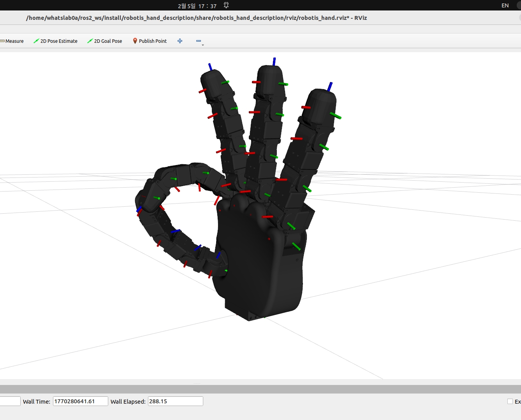Click blue axis on the rightmost fingertip
Image resolution: width=521 pixels, height=420 pixels.
[x=330, y=86]
